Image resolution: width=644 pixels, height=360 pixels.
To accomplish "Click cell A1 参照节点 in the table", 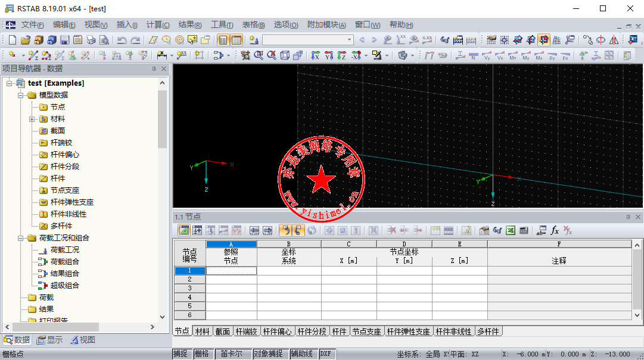I will tap(231, 271).
